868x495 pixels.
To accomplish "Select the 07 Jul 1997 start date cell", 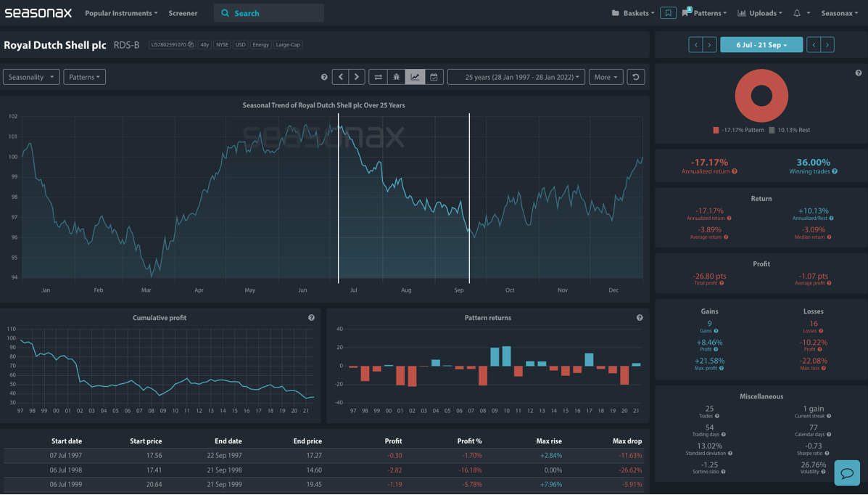I will click(x=65, y=456).
